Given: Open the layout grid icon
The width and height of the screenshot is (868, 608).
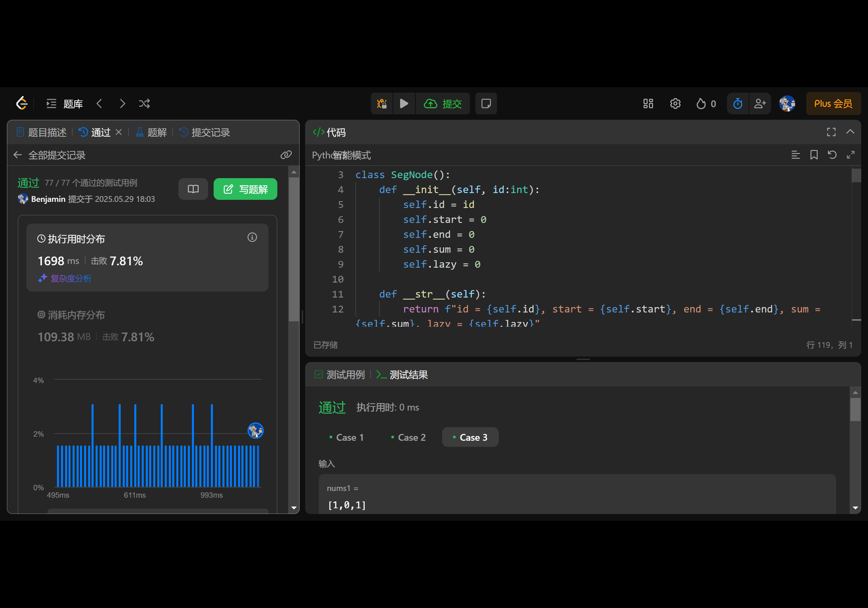Looking at the screenshot, I should point(648,103).
